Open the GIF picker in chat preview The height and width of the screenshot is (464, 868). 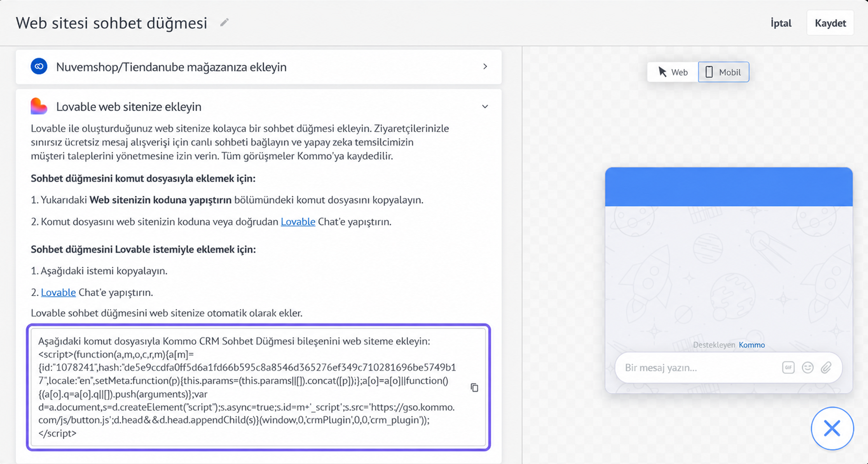[x=788, y=367]
